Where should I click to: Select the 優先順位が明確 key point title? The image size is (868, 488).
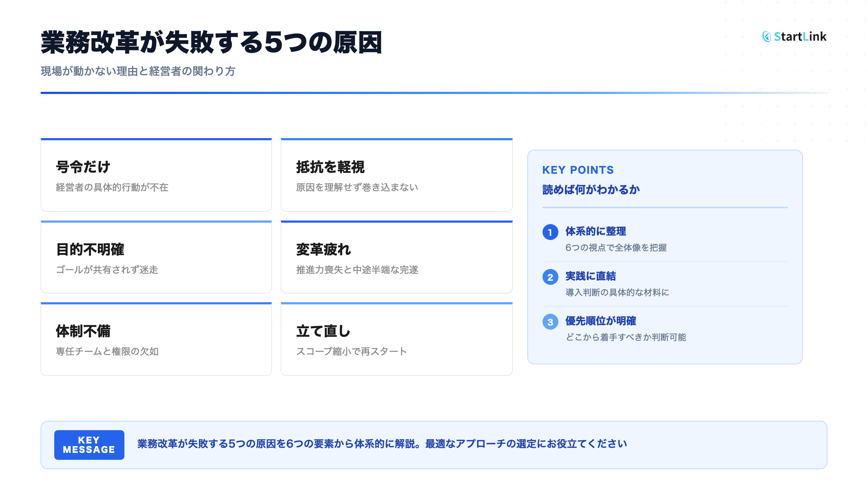pyautogui.click(x=600, y=321)
